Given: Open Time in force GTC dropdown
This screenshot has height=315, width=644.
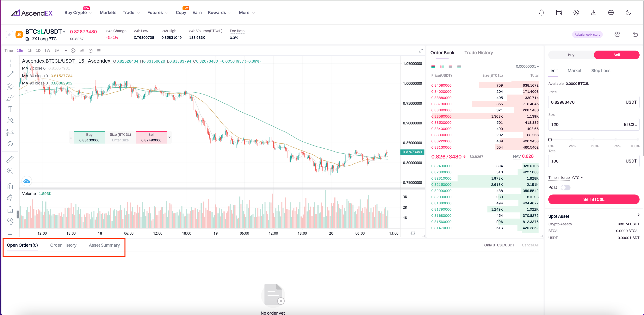Looking at the screenshot, I should pyautogui.click(x=578, y=177).
